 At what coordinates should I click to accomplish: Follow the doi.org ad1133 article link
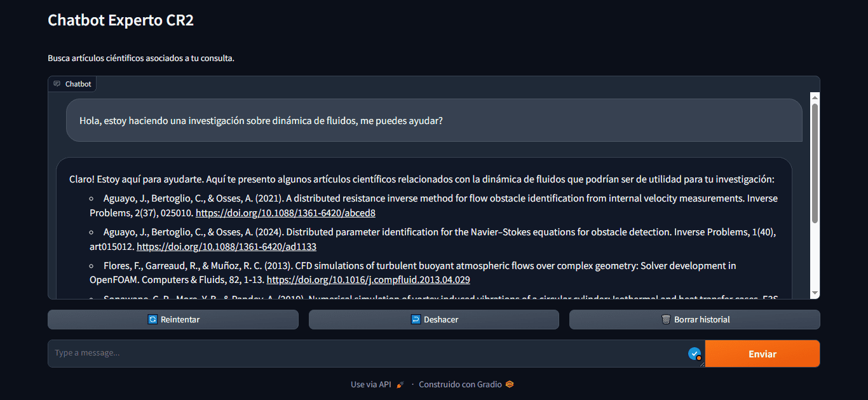tap(226, 247)
